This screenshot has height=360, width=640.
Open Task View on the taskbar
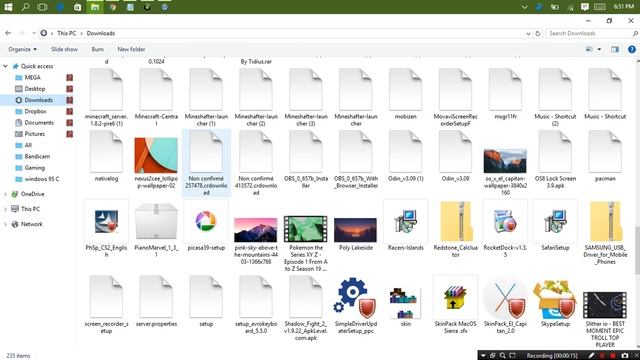pyautogui.click(x=42, y=7)
